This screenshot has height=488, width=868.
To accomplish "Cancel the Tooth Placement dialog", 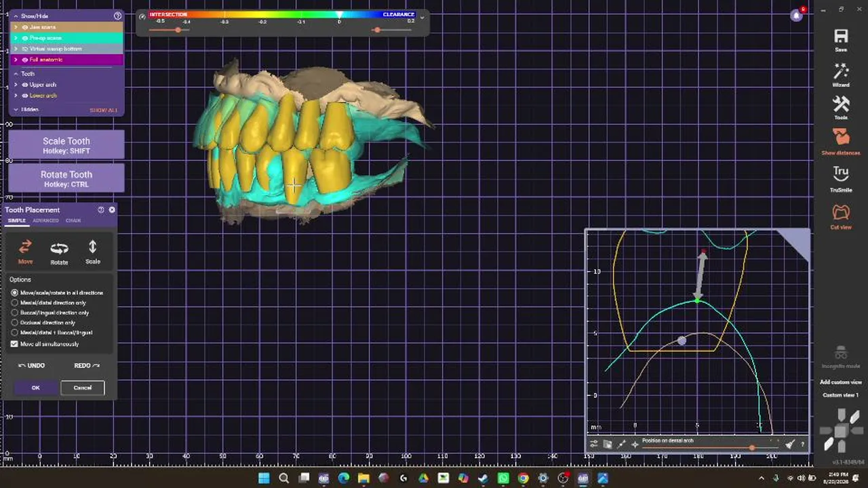I will [x=83, y=388].
